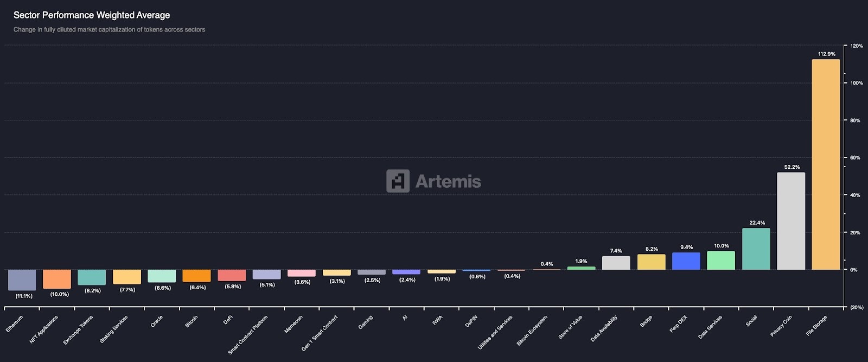
Task: Click the Utilities and Services axis label
Action: point(495,332)
